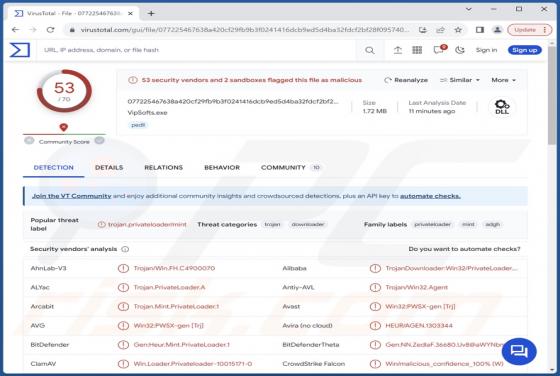Click Gen:Heur.Mint.PrivateLoader.1 detection text

(181, 345)
